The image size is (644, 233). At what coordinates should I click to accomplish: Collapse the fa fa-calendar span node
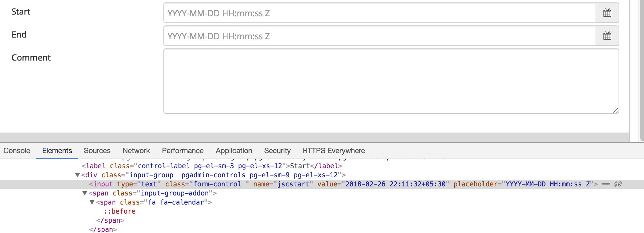pos(92,202)
